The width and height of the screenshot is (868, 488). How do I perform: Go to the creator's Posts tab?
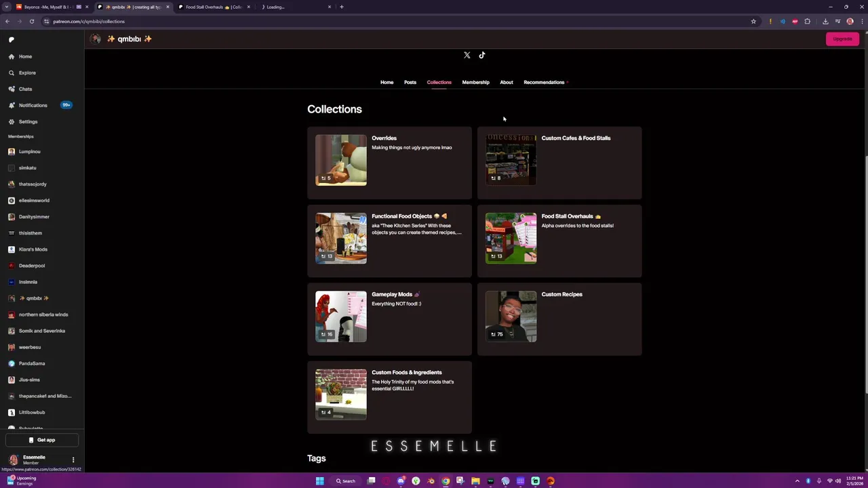(x=410, y=82)
